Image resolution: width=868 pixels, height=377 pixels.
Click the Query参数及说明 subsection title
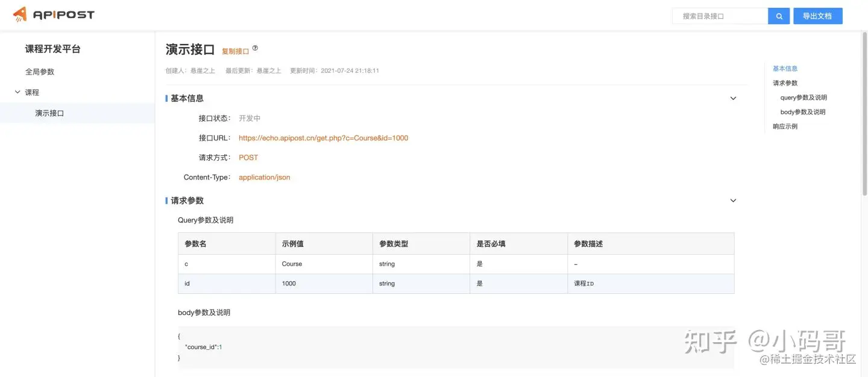pos(206,220)
